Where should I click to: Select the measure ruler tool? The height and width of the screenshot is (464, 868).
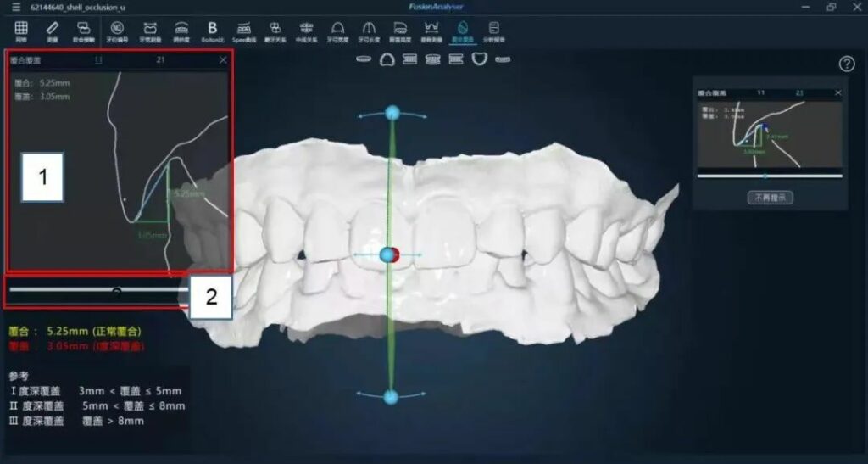tap(53, 31)
